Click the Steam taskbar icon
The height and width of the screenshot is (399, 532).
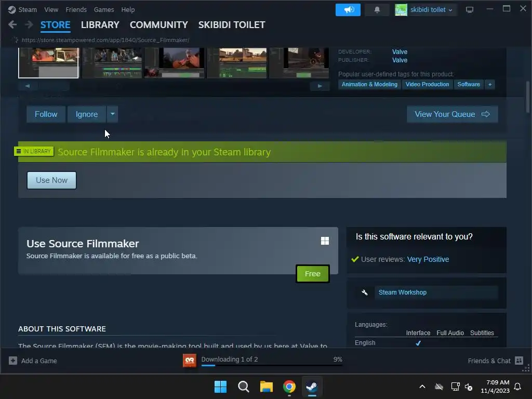(312, 387)
